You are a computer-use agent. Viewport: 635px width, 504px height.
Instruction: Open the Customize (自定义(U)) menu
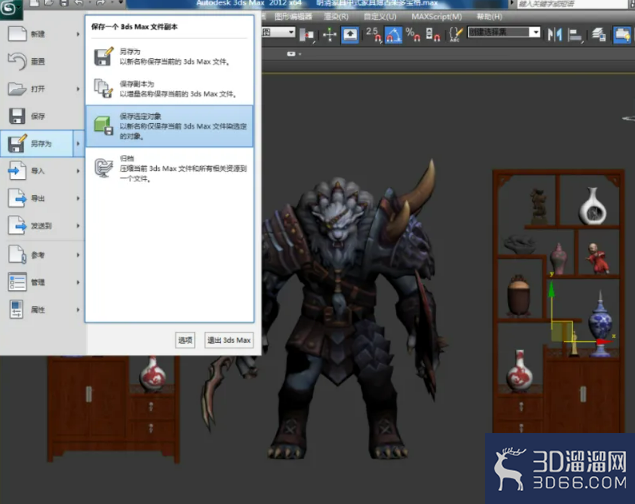click(380, 17)
